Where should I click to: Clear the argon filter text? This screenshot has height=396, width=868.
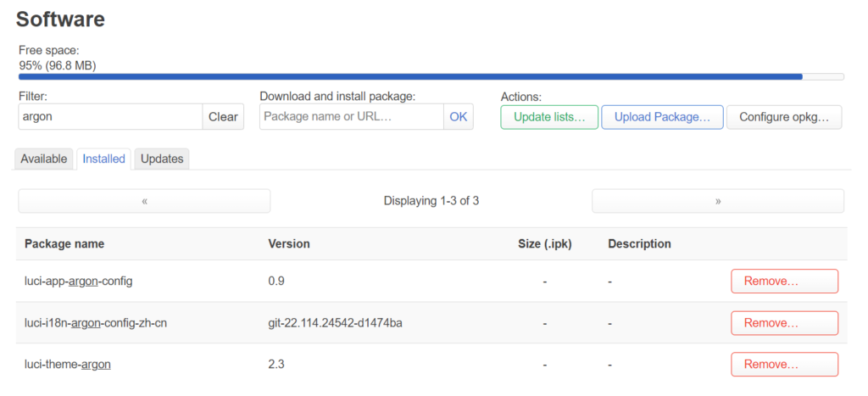tap(223, 117)
